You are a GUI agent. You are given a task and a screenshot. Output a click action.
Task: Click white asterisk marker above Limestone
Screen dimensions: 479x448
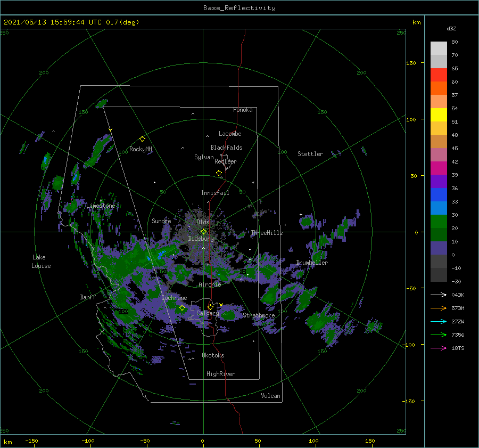(101, 201)
